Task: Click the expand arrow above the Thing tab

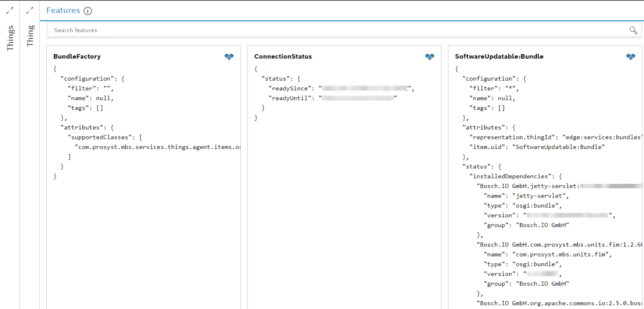Action: click(29, 10)
